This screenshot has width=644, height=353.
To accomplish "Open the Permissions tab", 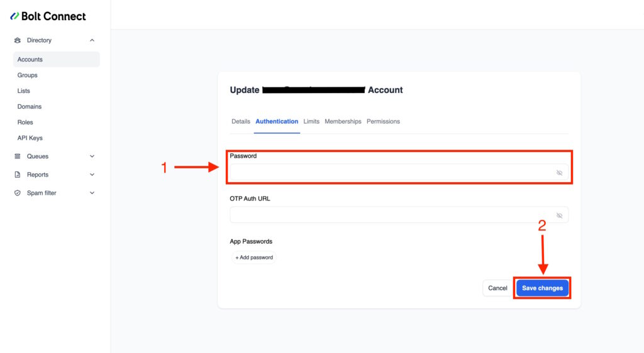I will (x=383, y=121).
